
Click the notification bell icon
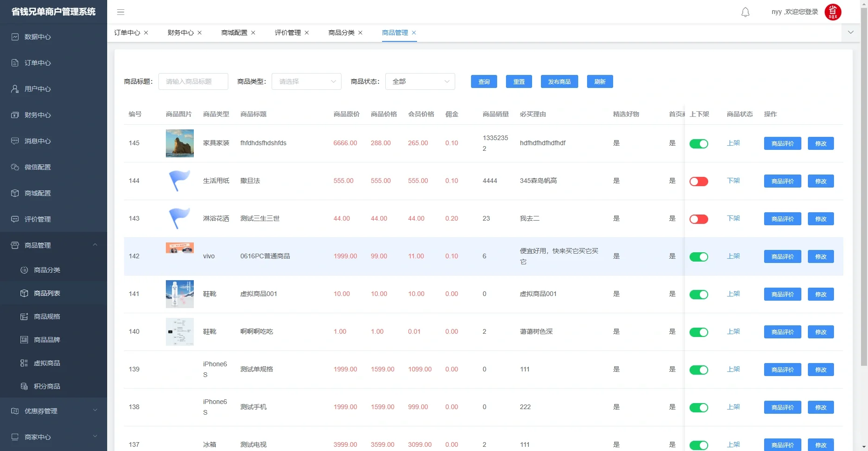point(745,12)
